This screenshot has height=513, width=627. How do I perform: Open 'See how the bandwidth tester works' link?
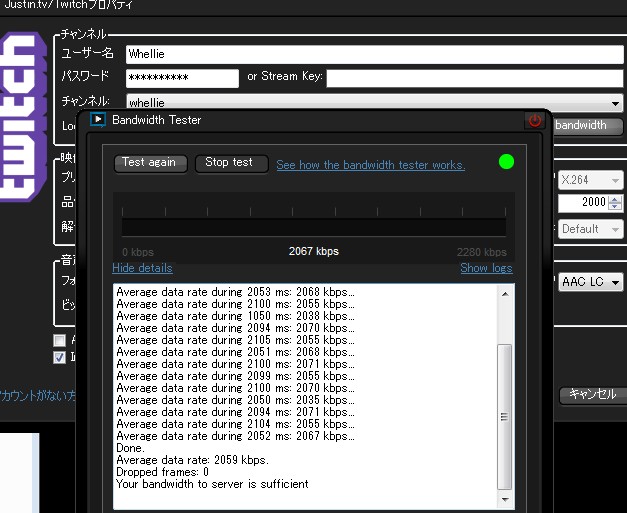point(371,165)
